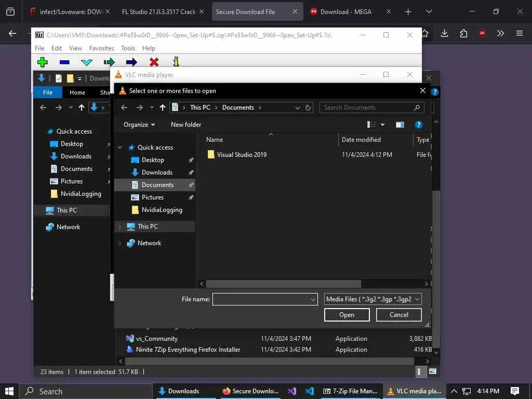Click the dialog horizontal scrollbar
532x399 pixels.
point(284,284)
